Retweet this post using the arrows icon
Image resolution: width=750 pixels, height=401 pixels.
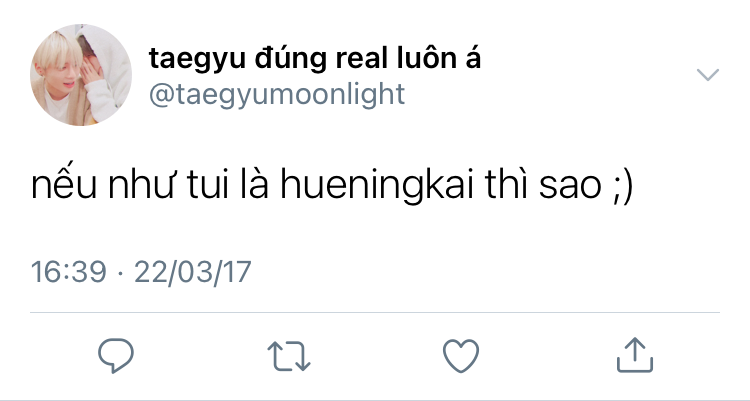click(x=289, y=356)
